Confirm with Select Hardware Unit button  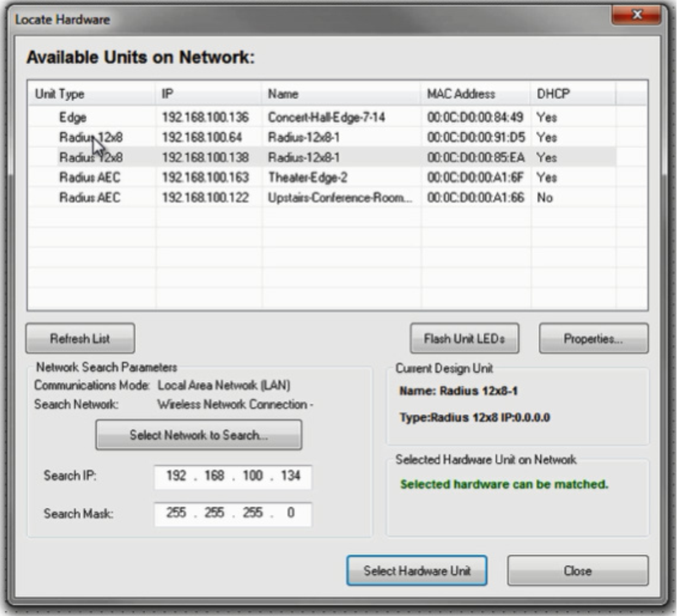coord(417,571)
